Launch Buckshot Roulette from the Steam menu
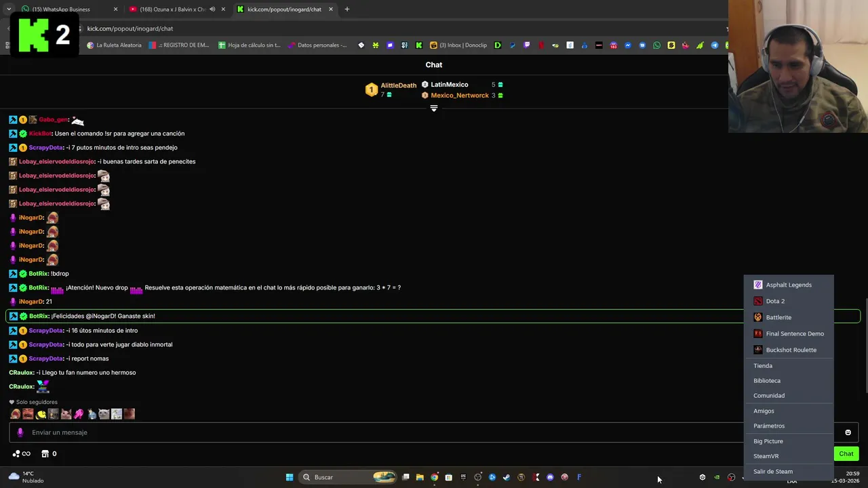 [788, 350]
